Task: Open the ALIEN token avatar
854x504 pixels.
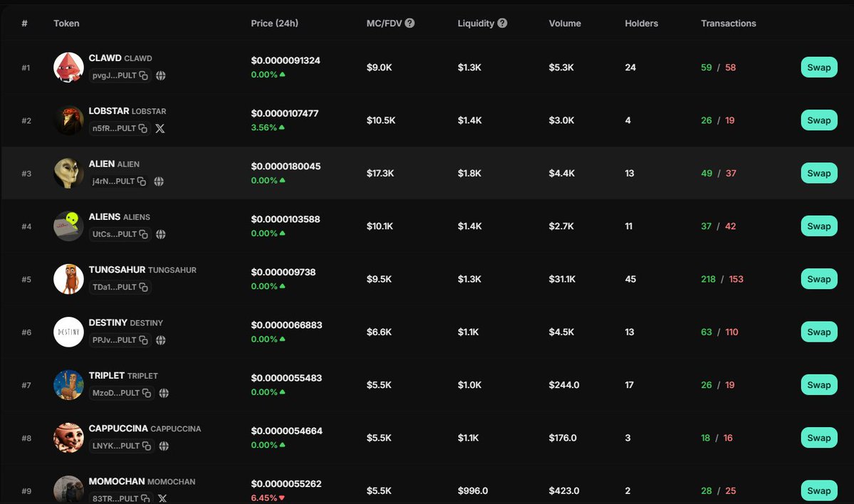Action: (x=68, y=173)
